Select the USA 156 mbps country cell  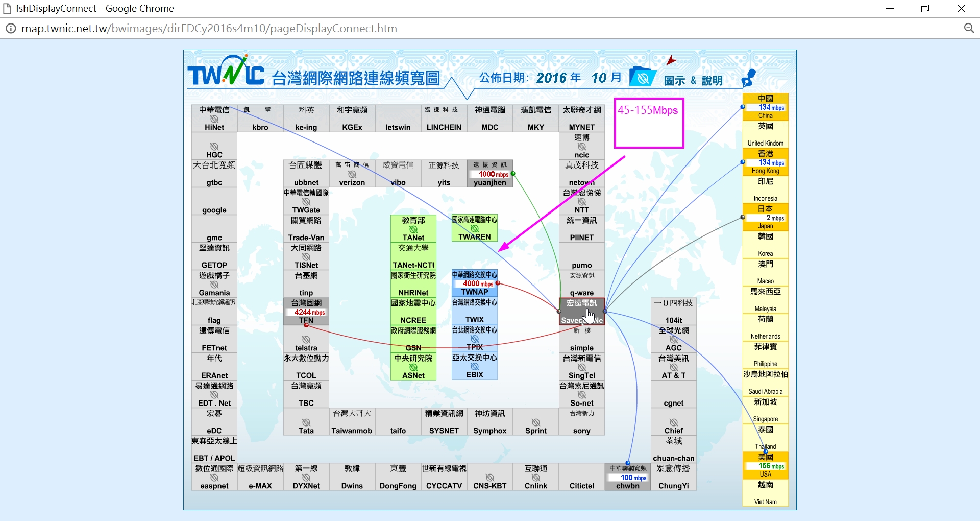[766, 465]
